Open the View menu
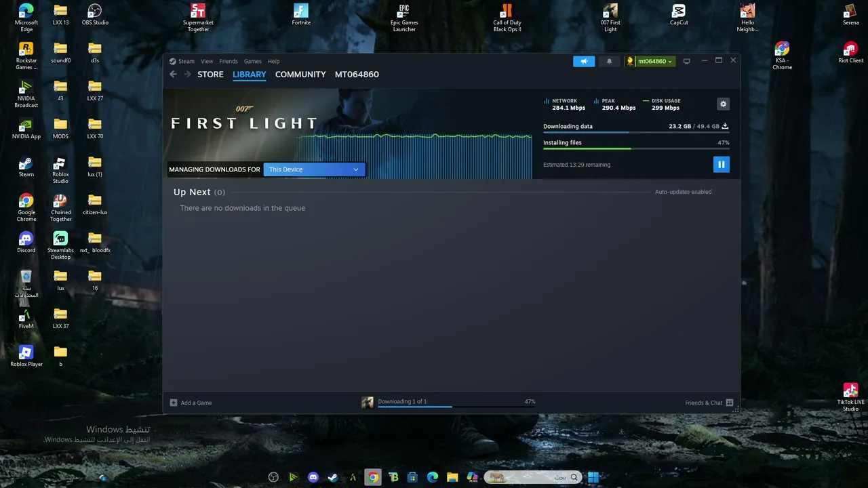 click(x=207, y=61)
